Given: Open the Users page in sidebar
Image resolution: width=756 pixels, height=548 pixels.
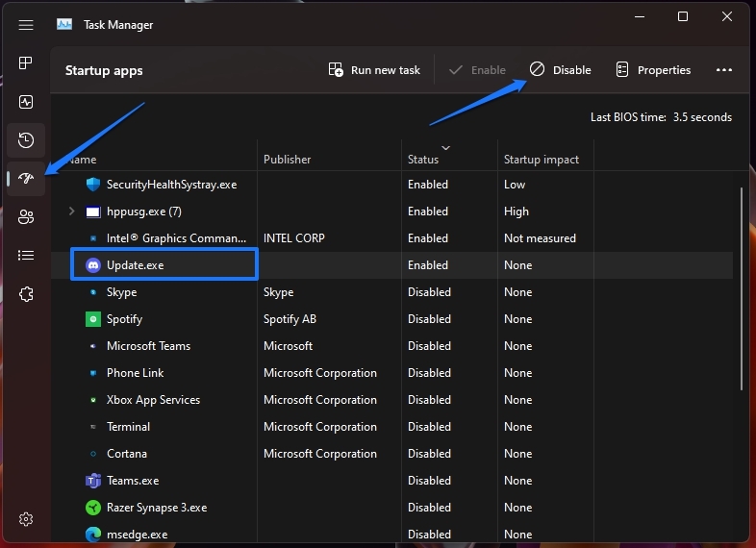Looking at the screenshot, I should pyautogui.click(x=26, y=217).
